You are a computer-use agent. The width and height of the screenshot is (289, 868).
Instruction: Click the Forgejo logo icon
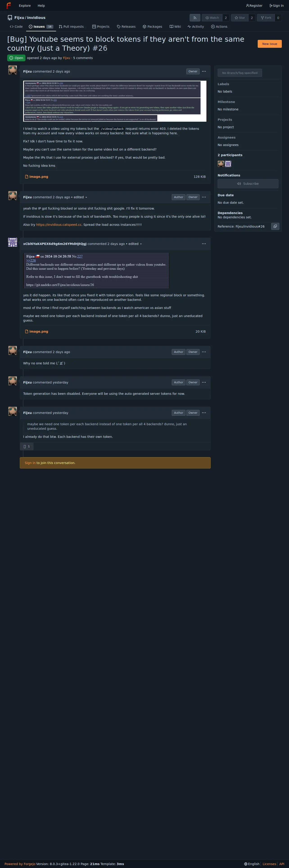pyautogui.click(x=8, y=5)
